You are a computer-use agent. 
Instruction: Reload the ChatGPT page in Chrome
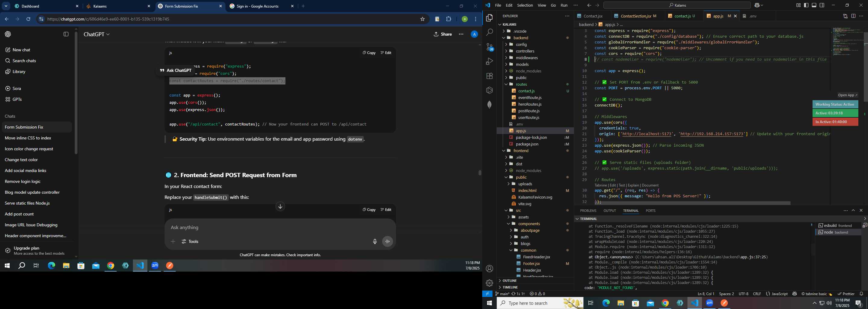[28, 19]
